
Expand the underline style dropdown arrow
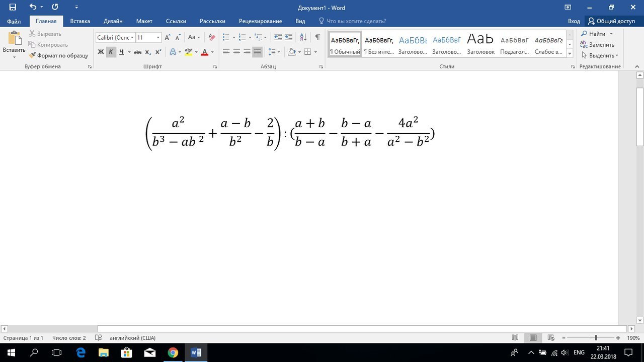[x=129, y=52]
